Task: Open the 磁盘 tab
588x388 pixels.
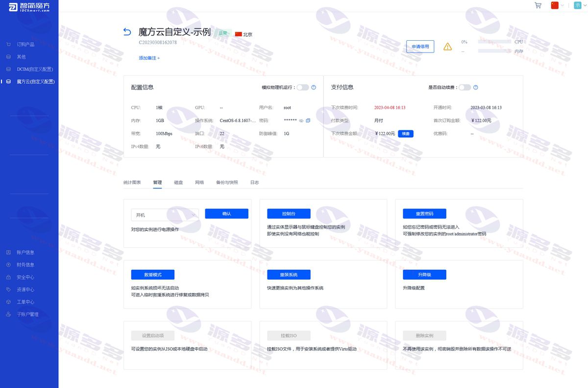Action: click(x=178, y=182)
